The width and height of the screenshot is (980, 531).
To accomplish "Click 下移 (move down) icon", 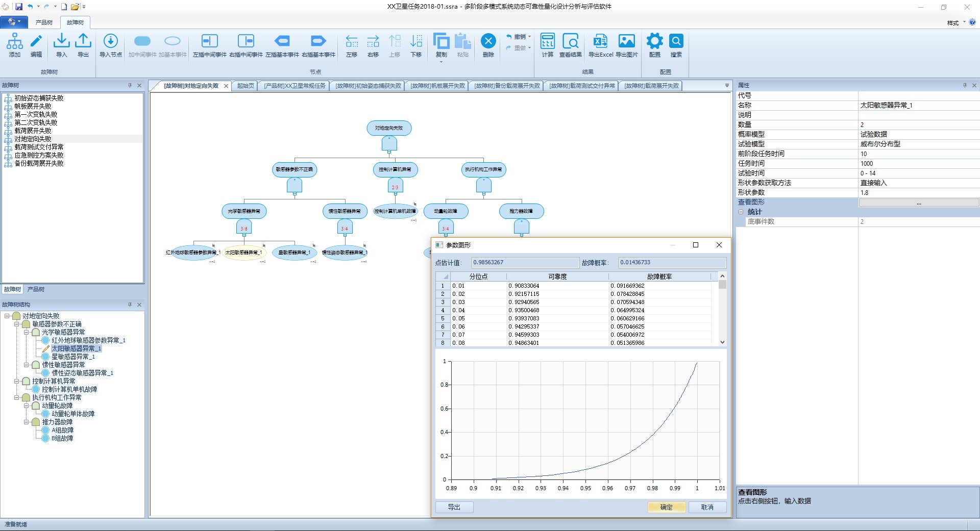I will coord(416,45).
